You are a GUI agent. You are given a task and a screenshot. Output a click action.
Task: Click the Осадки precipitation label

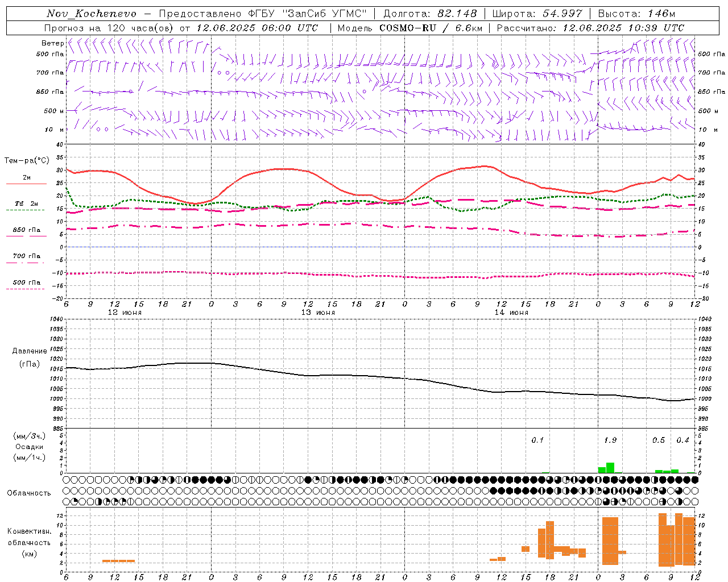(29, 447)
